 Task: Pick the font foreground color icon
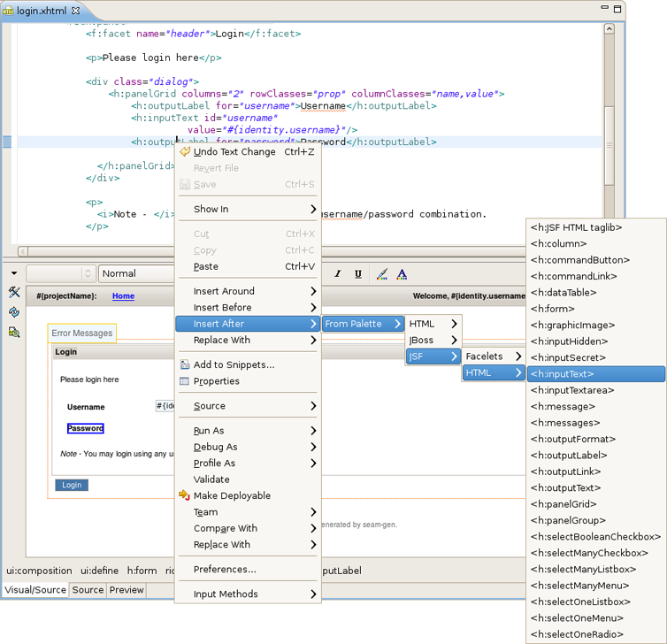click(402, 274)
